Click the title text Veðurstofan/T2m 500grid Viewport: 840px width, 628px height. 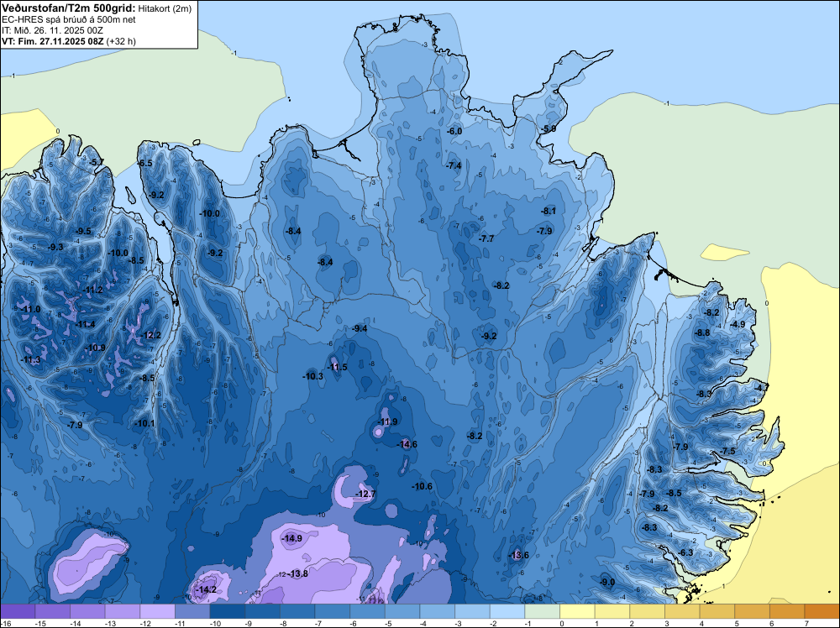click(x=69, y=8)
